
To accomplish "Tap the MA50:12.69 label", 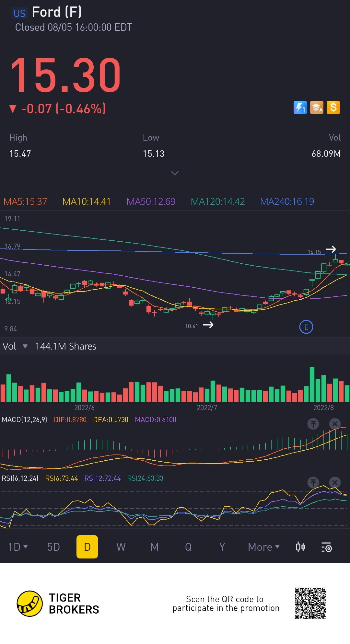I will (151, 201).
